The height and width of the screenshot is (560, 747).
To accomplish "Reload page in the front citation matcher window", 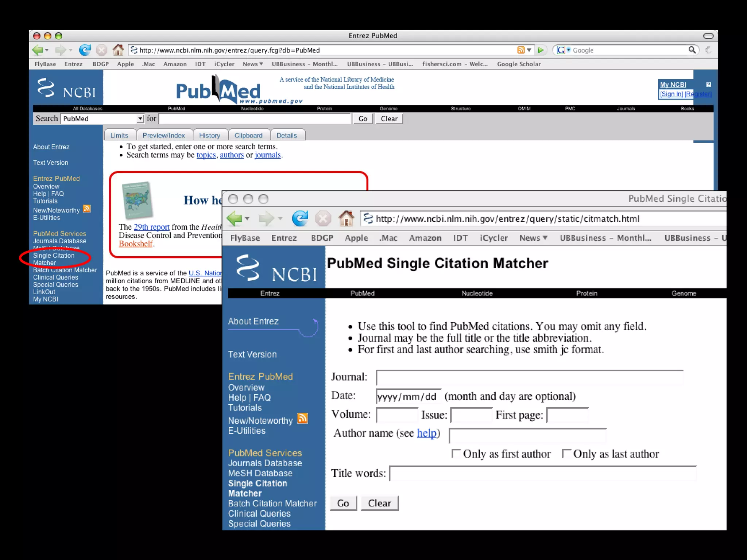I will click(x=300, y=219).
